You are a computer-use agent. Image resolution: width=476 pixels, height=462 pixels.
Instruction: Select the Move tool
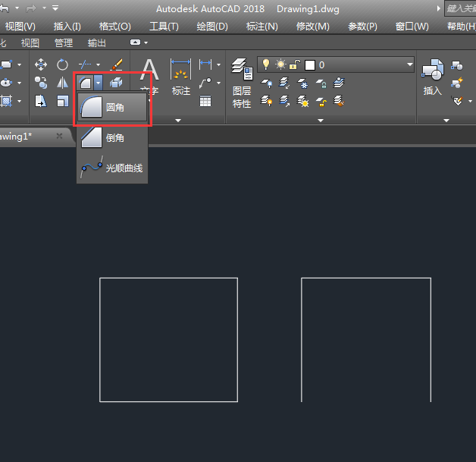[41, 64]
